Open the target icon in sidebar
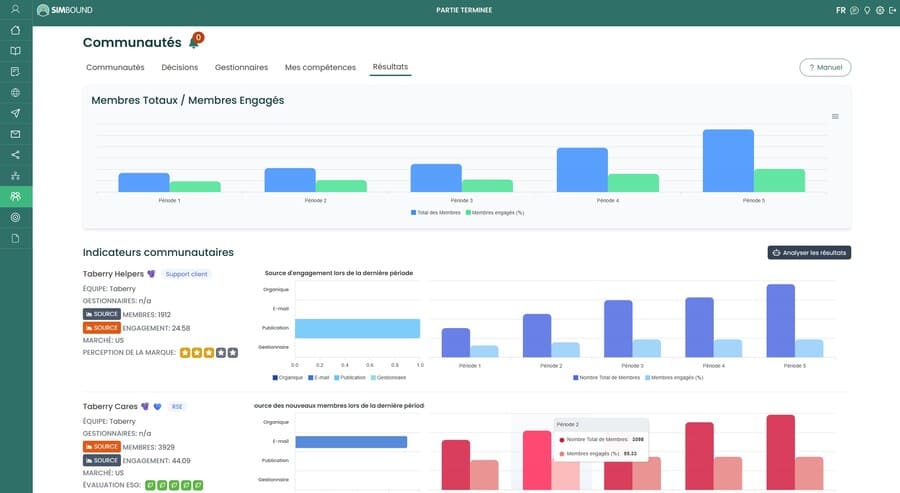 click(15, 217)
